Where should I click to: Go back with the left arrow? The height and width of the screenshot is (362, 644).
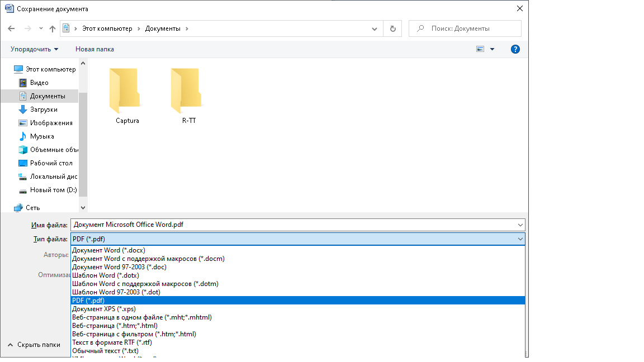tap(11, 28)
